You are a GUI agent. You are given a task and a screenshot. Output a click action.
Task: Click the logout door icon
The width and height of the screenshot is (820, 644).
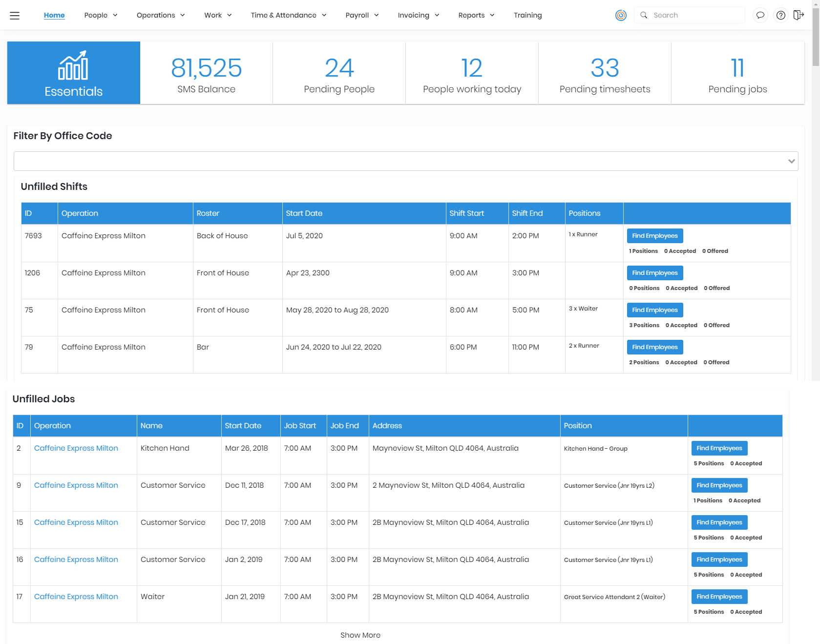[x=799, y=16]
